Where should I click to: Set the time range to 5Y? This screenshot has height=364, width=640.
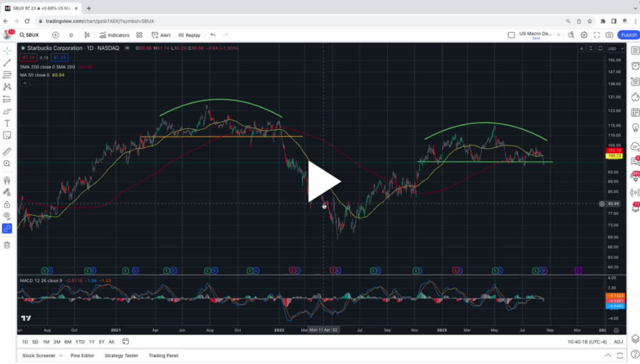point(102,342)
